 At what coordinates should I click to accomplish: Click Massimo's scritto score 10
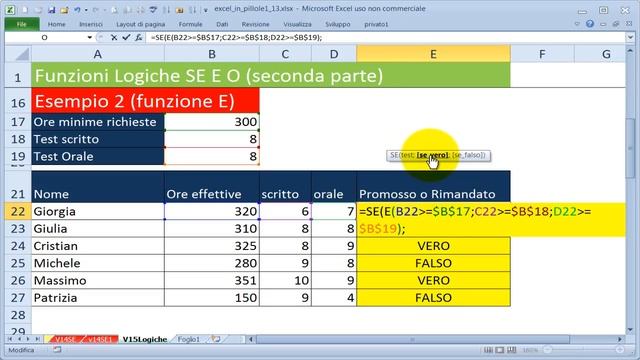tap(285, 280)
